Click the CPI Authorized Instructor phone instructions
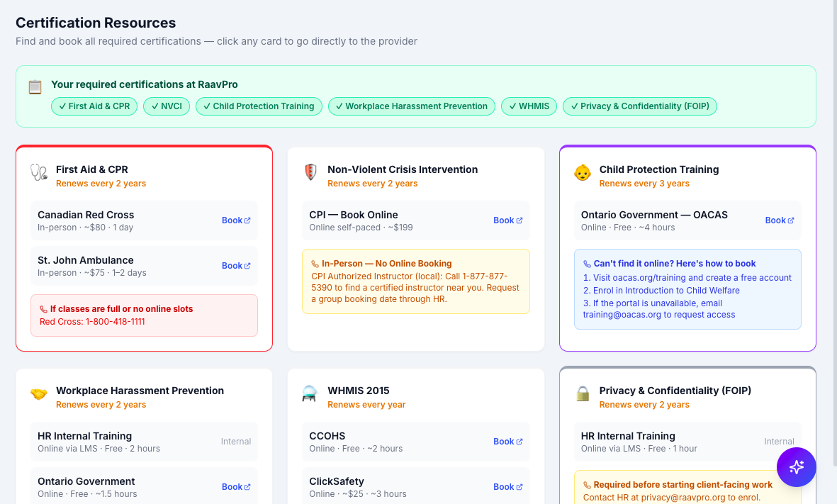 tap(415, 288)
